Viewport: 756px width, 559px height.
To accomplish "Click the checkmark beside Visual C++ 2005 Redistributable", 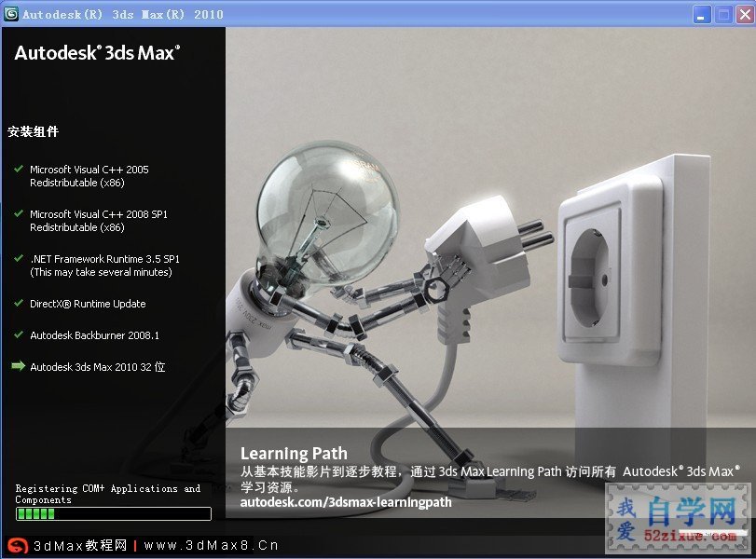I will tap(19, 170).
